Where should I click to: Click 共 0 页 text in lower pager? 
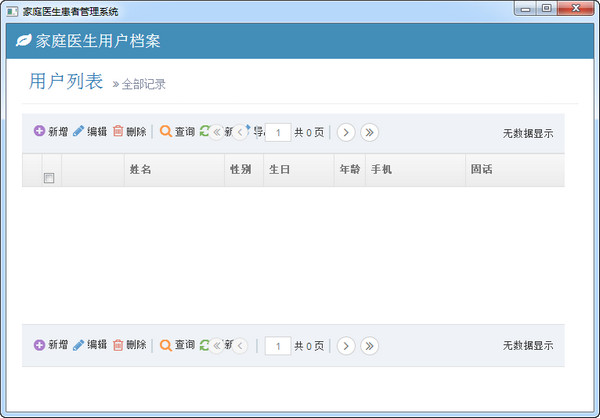point(309,346)
